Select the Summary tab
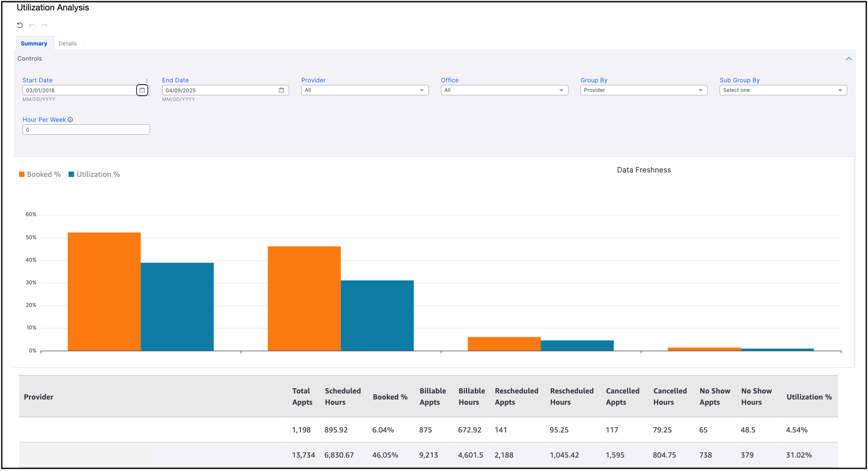 coord(34,43)
